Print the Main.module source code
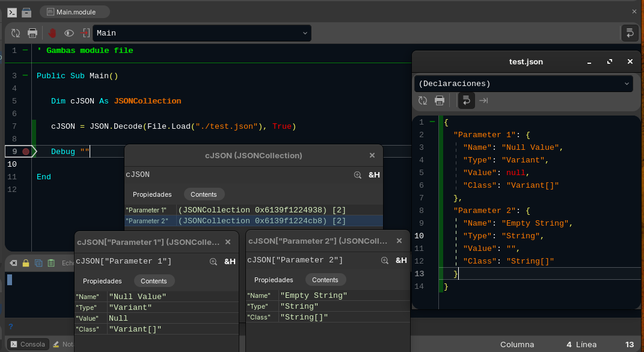 point(32,33)
